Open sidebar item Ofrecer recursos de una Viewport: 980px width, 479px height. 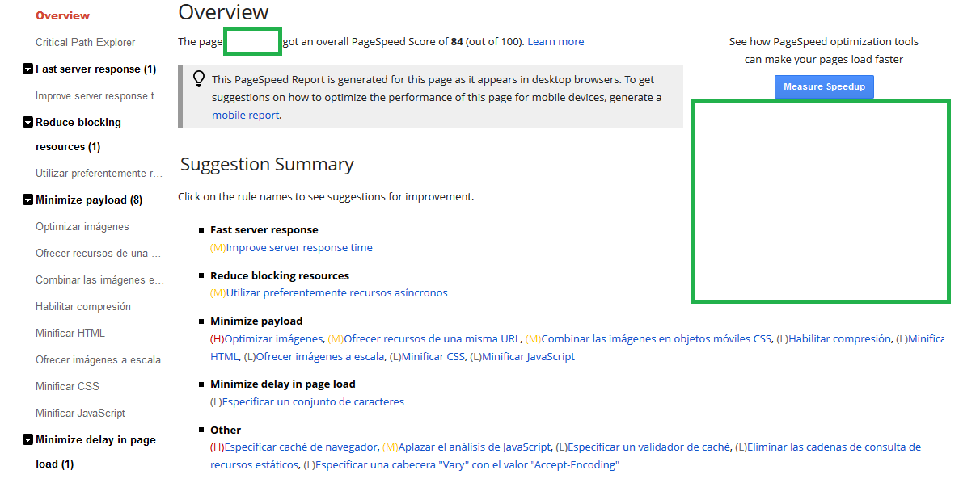99,253
